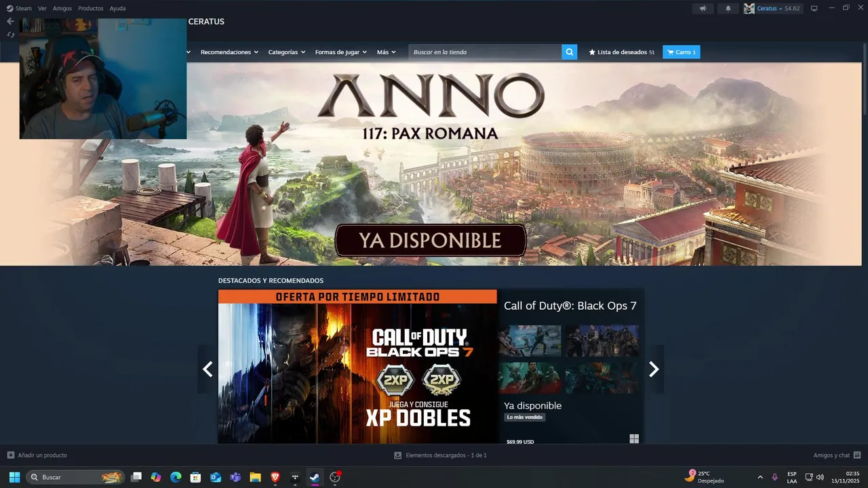The width and height of the screenshot is (868, 488).
Task: Click the Ceratus profile avatar
Action: [x=749, y=8]
